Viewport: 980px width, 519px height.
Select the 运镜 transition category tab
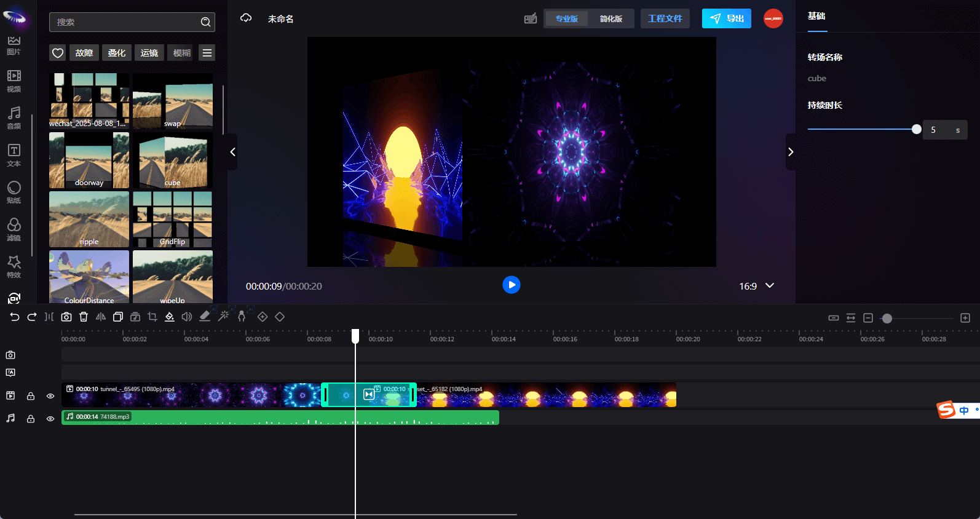[149, 53]
